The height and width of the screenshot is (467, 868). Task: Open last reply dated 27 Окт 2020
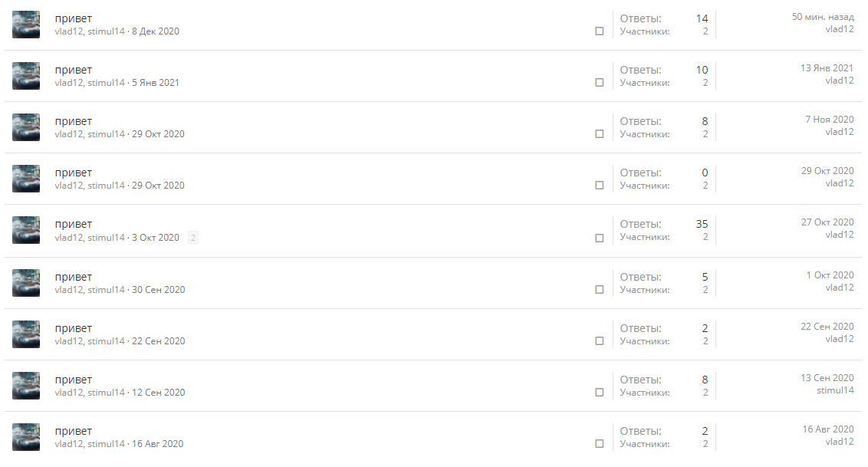coord(827,222)
